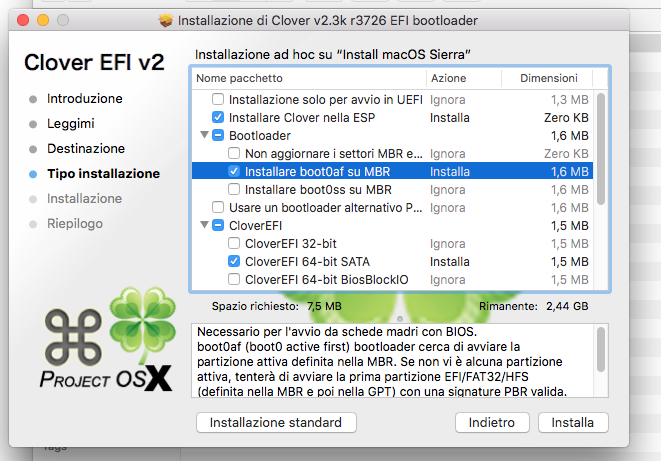This screenshot has height=461, width=661.
Task: Start install with the Installa button
Action: click(x=573, y=422)
